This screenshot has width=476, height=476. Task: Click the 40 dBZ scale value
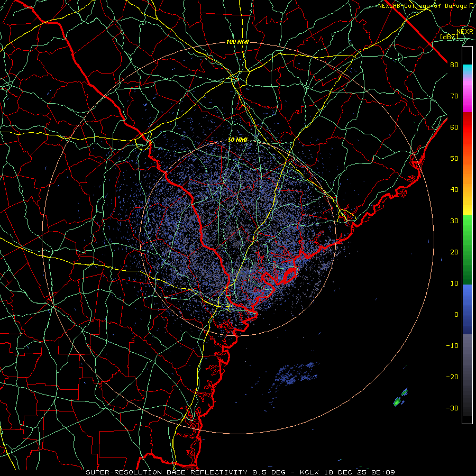pyautogui.click(x=454, y=190)
